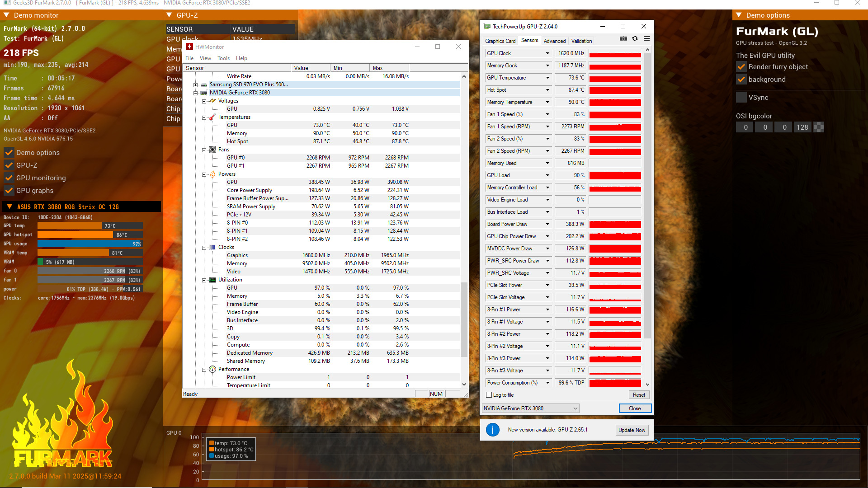Screen dimensions: 868x488
Task: Uncheck the background option
Action: click(741, 80)
